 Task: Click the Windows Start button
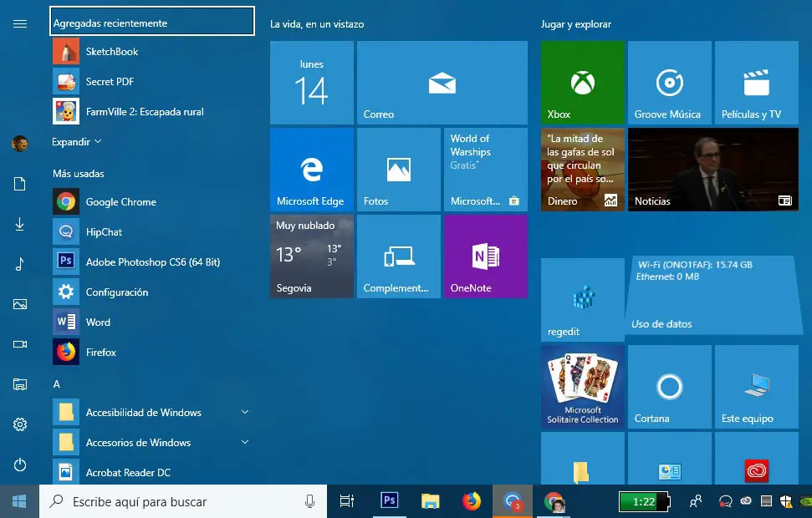tap(18, 501)
